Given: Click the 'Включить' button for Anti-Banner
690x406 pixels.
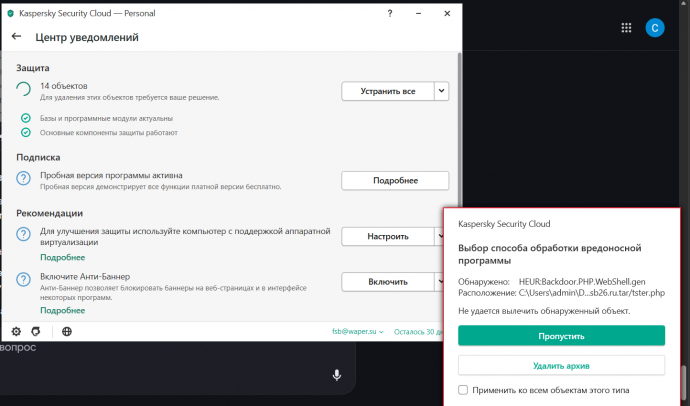Looking at the screenshot, I should pyautogui.click(x=388, y=282).
